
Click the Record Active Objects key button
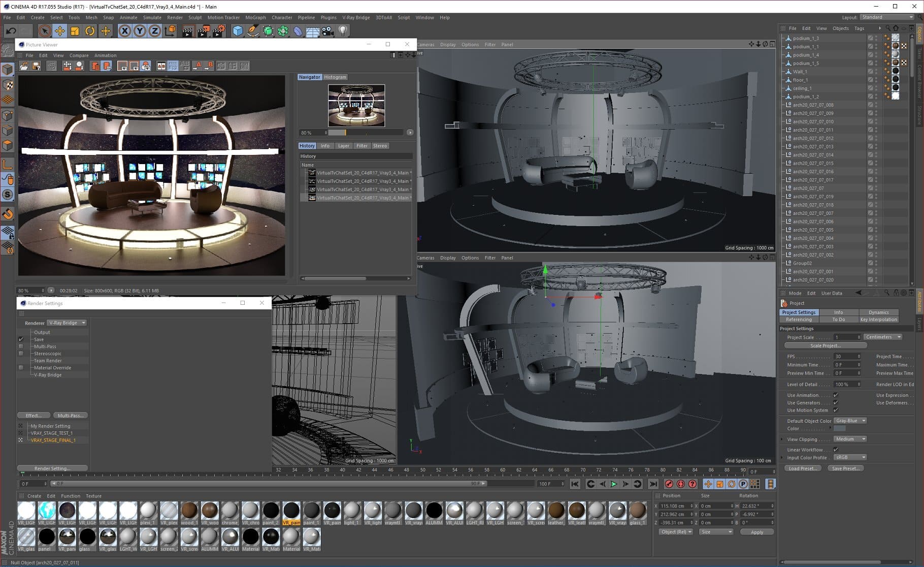coord(669,484)
